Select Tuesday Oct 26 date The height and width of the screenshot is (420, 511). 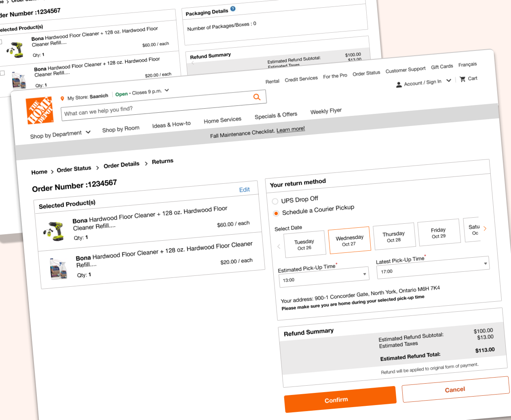pyautogui.click(x=305, y=244)
